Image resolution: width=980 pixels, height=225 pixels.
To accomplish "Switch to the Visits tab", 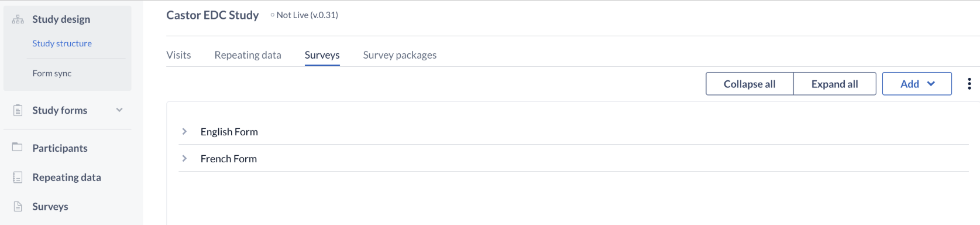I will point(178,54).
